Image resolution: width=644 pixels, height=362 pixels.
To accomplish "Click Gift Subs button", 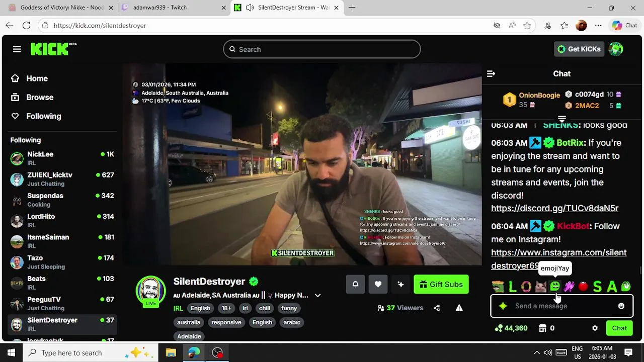I will coord(441,285).
